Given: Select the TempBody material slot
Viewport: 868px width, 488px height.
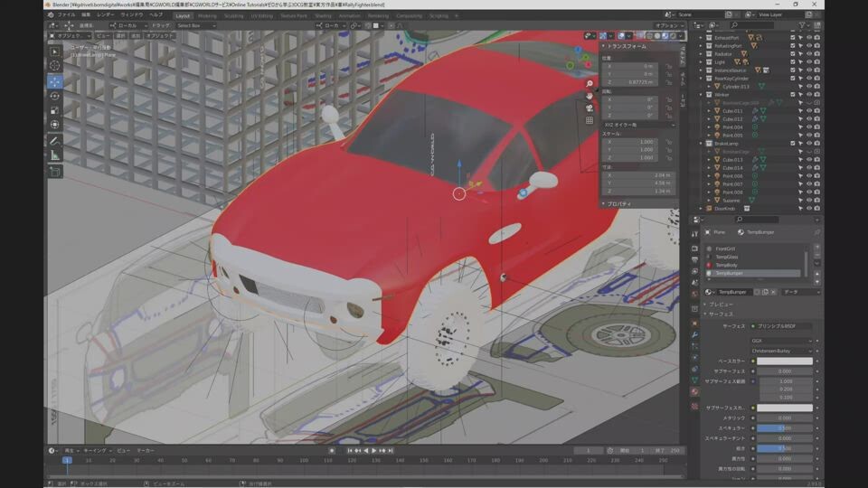Looking at the screenshot, I should [728, 265].
